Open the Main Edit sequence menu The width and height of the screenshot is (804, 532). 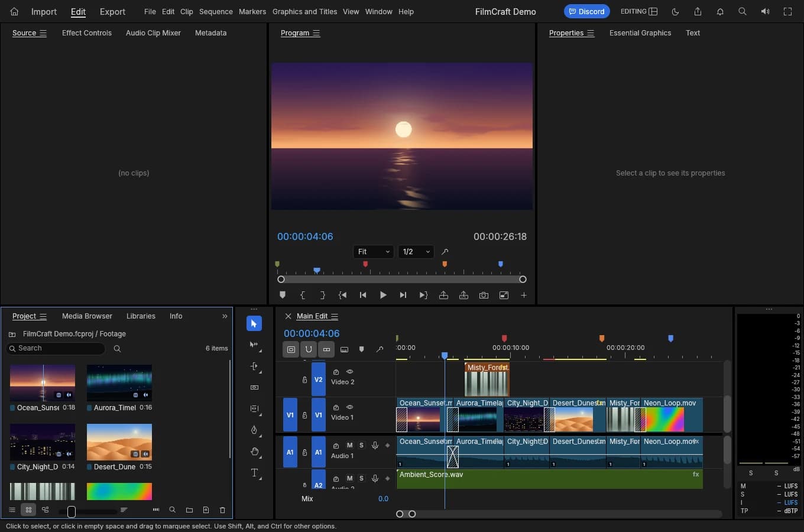pyautogui.click(x=335, y=316)
